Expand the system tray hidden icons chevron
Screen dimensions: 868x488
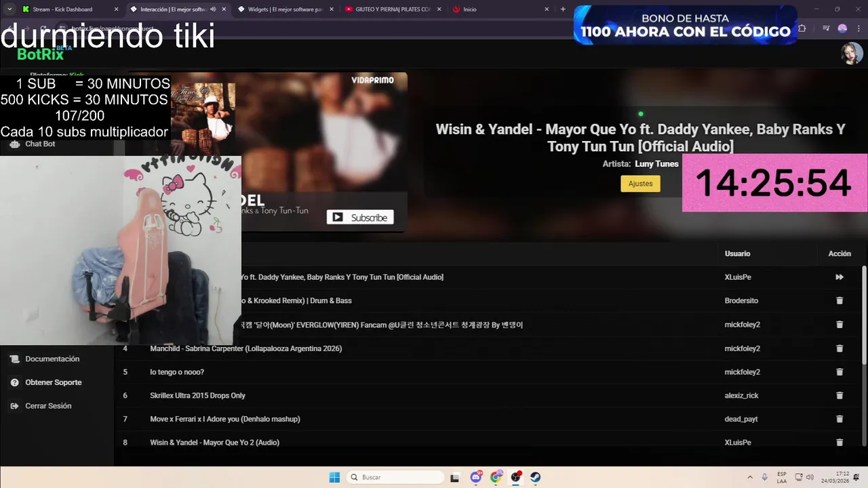(750, 477)
